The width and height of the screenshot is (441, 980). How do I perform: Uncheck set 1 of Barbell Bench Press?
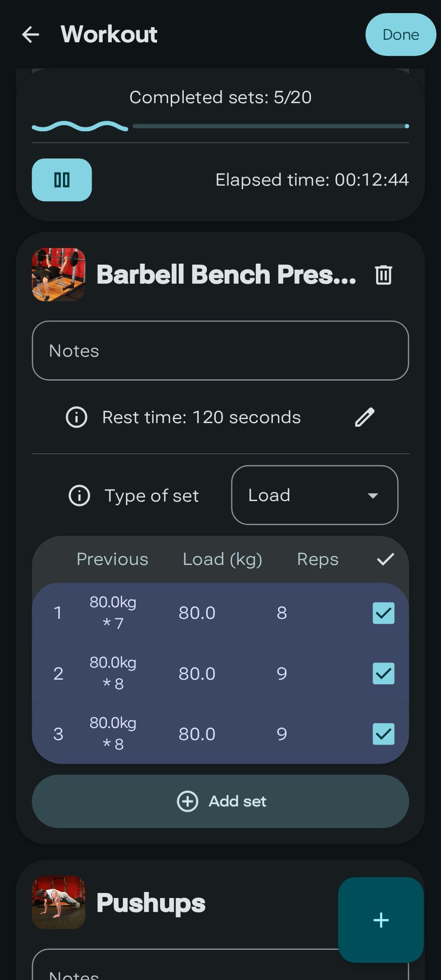click(x=383, y=613)
